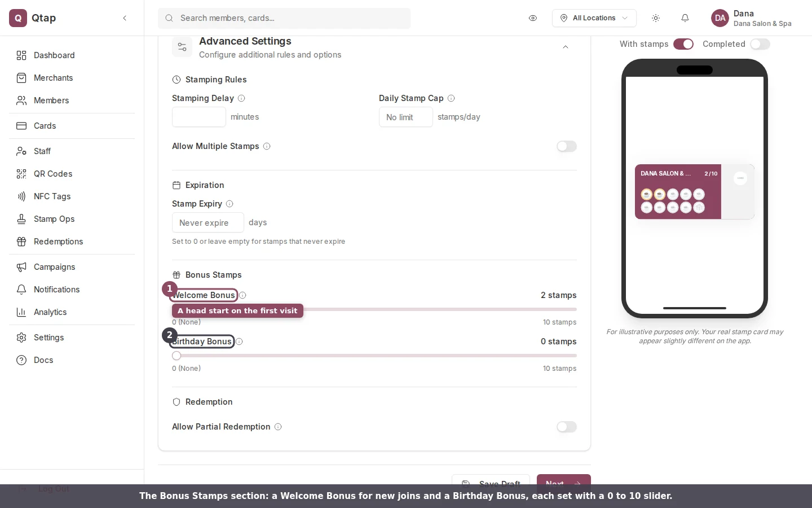Image resolution: width=812 pixels, height=508 pixels.
Task: Click the Stamping Delay minutes field
Action: (x=199, y=117)
